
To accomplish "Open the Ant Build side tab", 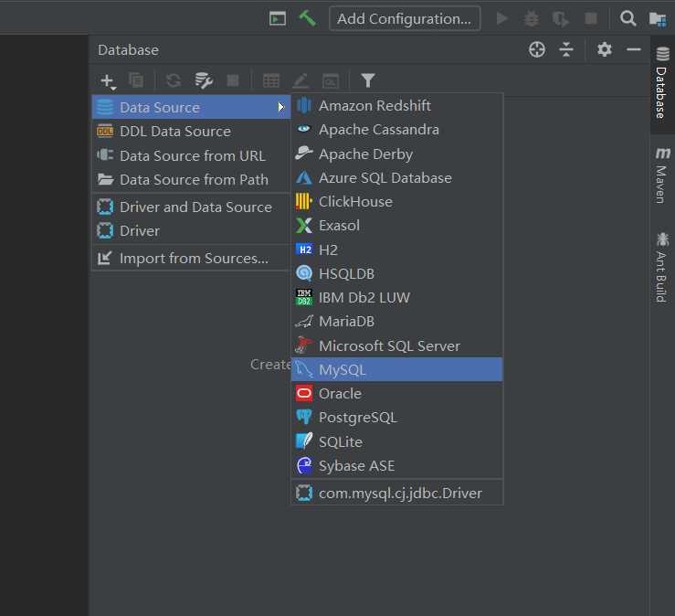I will [662, 268].
